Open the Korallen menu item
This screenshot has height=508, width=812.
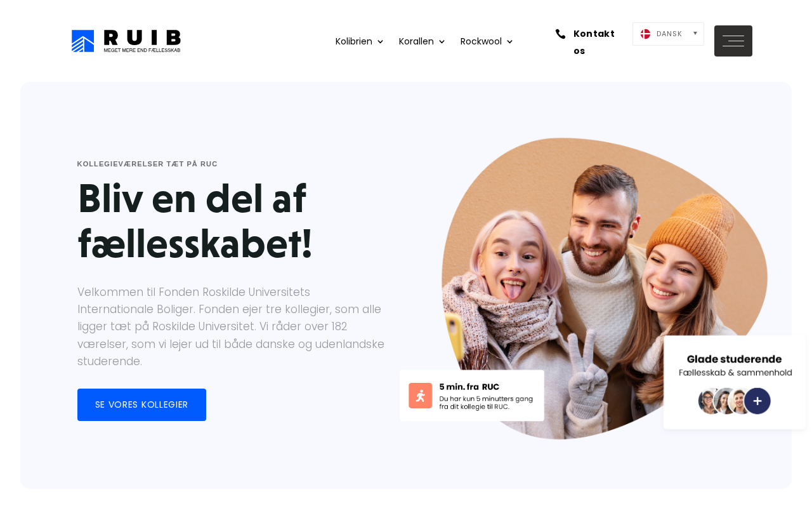(x=416, y=41)
